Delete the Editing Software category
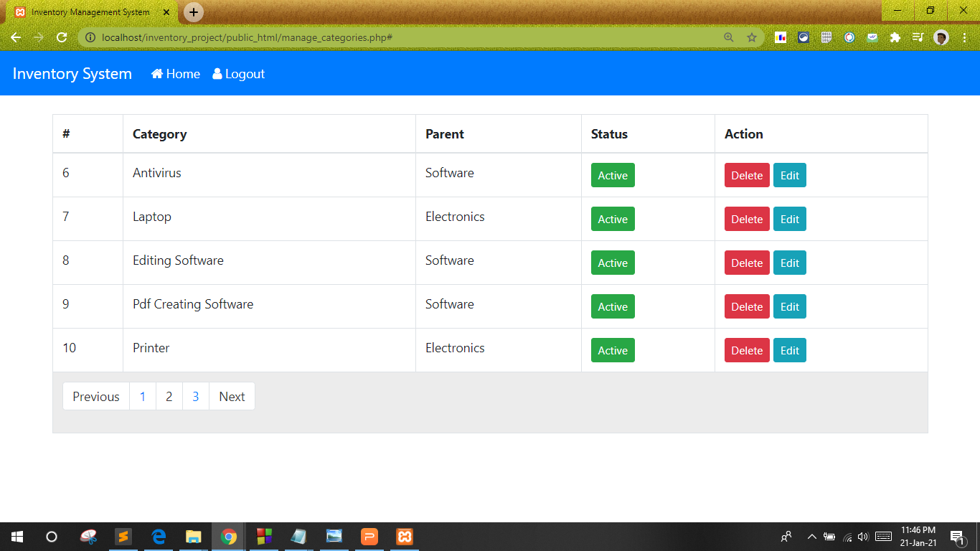 (746, 263)
